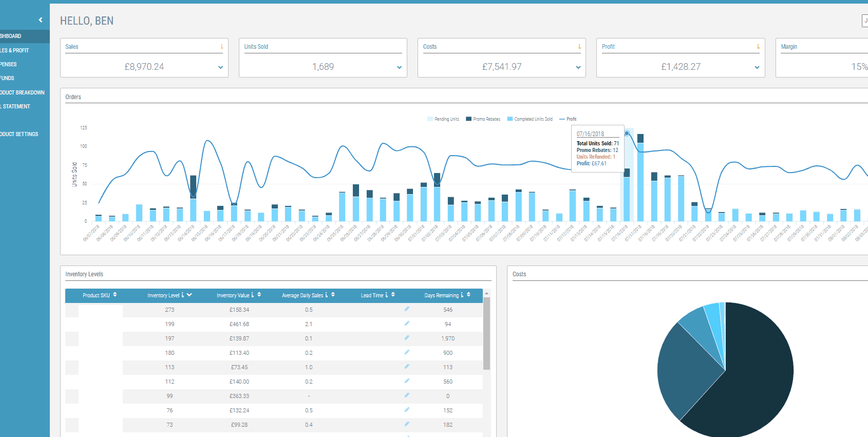Expand the Costs card dropdown
The width and height of the screenshot is (868, 437).
point(578,67)
